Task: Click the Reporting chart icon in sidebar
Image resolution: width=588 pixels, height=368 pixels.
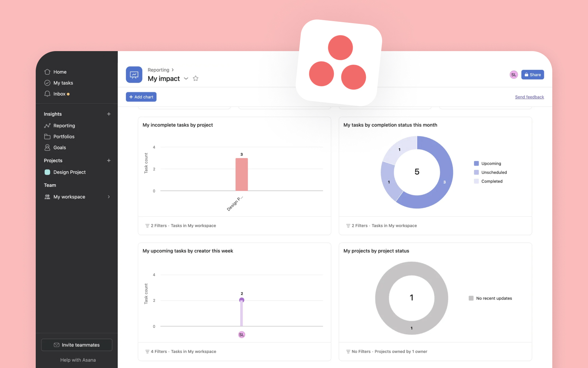Action: (47, 126)
